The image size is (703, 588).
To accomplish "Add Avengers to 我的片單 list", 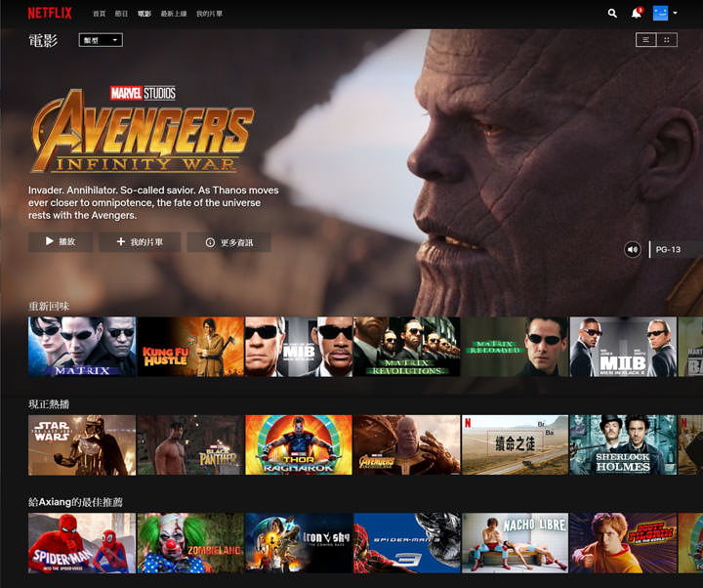I will pos(140,242).
